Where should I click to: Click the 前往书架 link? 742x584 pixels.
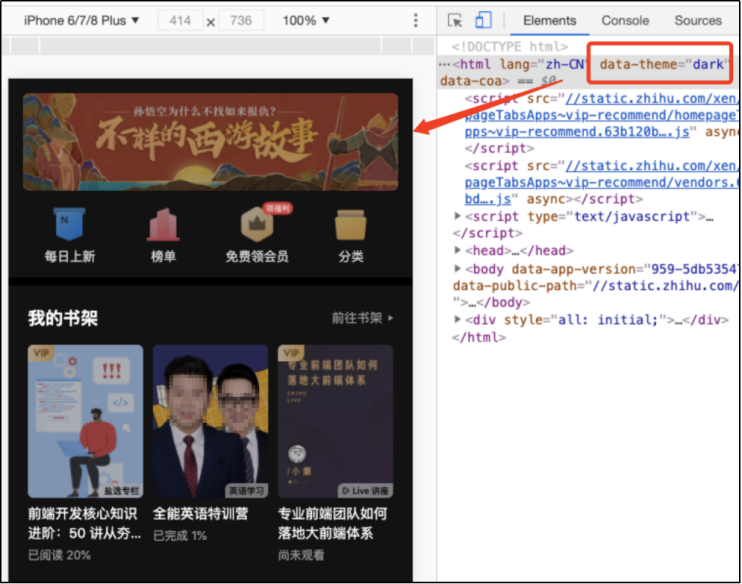point(362,318)
